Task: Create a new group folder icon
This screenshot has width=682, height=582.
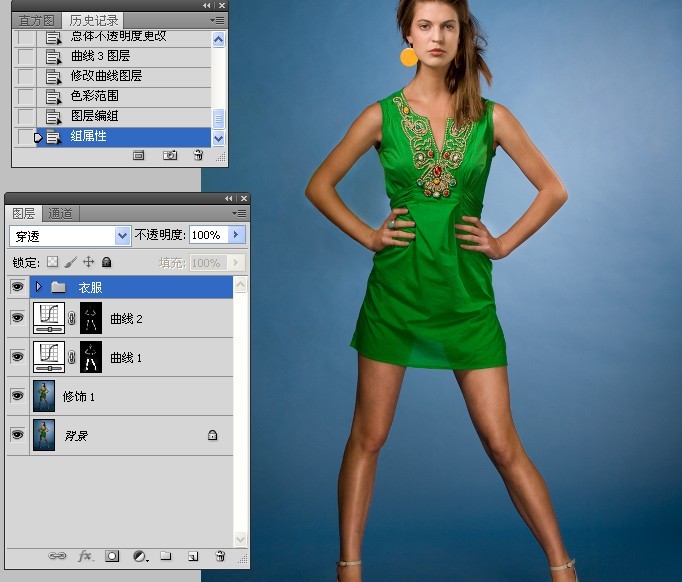Action: coord(165,555)
